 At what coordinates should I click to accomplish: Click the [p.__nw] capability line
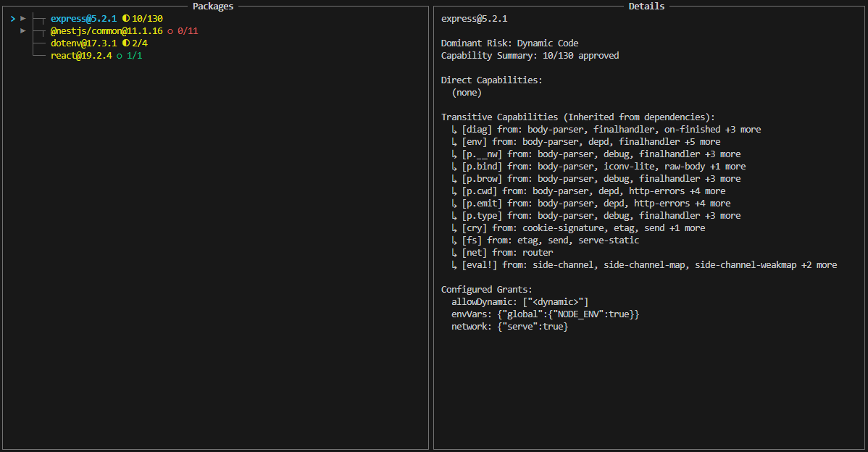click(596, 154)
